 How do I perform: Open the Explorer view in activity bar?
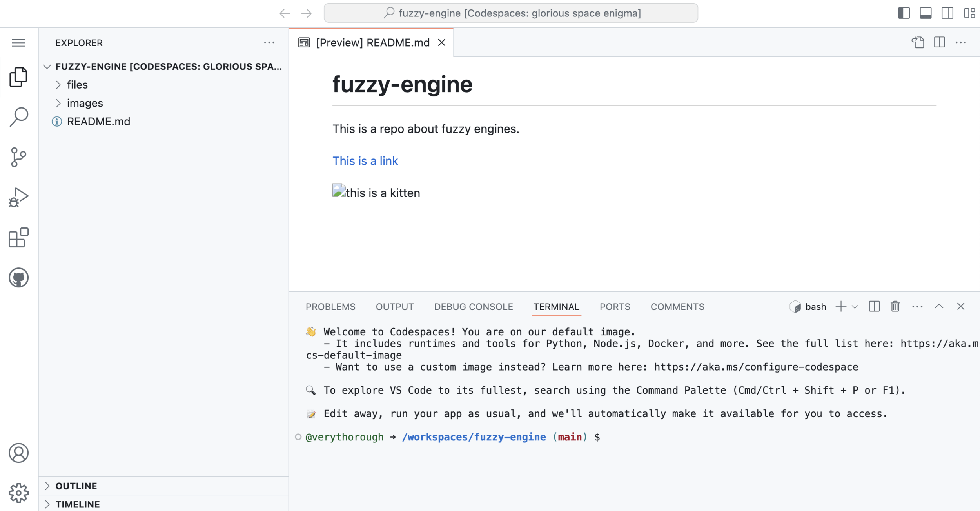pos(18,77)
